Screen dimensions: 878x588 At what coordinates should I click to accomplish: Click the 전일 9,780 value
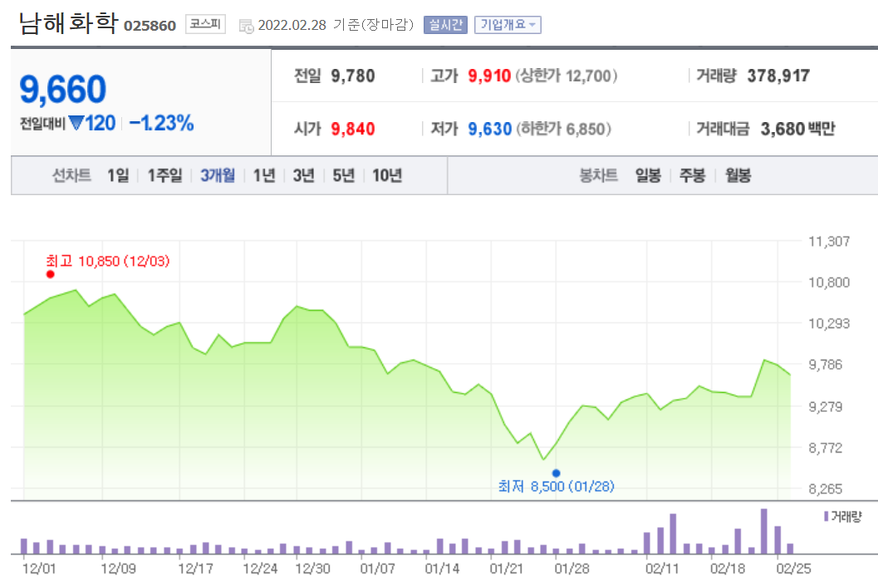(x=353, y=76)
